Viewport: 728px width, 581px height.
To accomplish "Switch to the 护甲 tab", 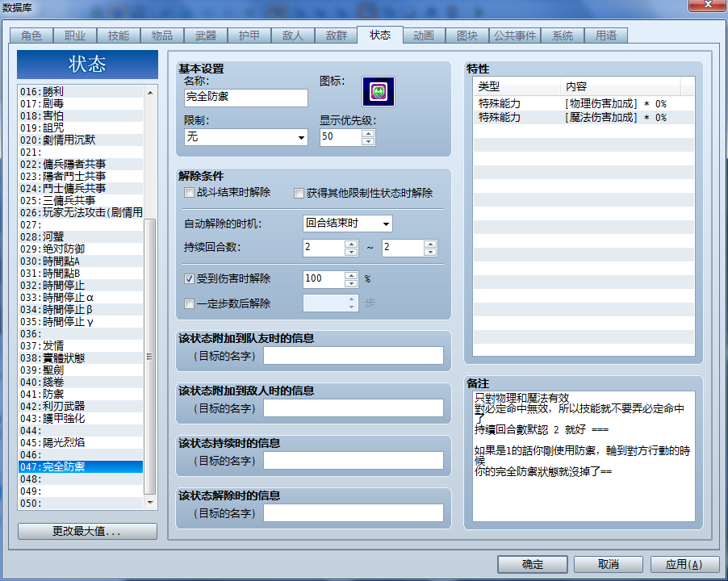I will [249, 36].
